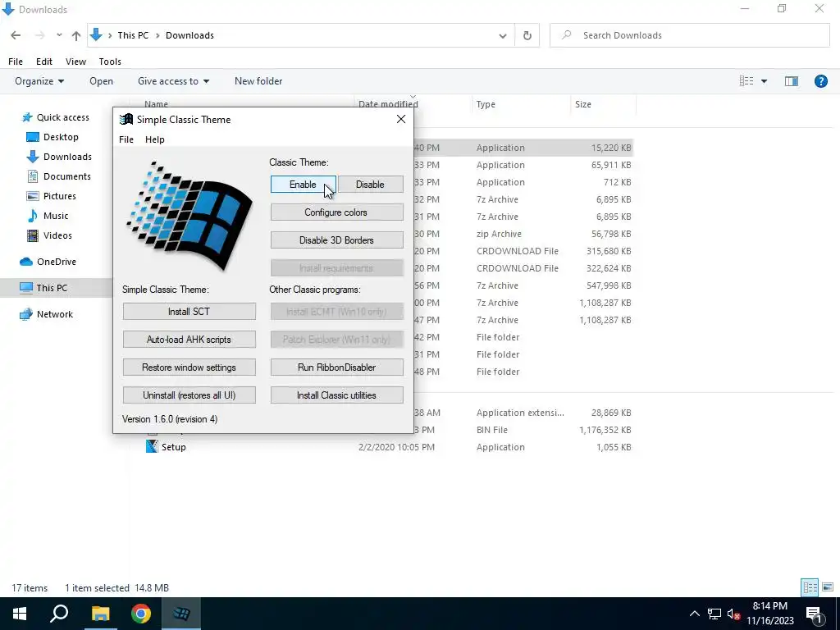This screenshot has height=630, width=840.
Task: Open Google Chrome from taskbar
Action: (141, 614)
